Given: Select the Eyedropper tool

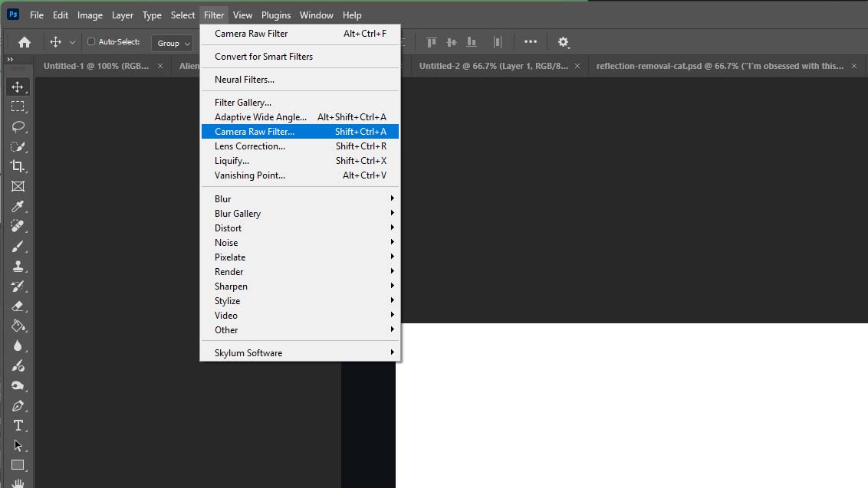Looking at the screenshot, I should 18,206.
